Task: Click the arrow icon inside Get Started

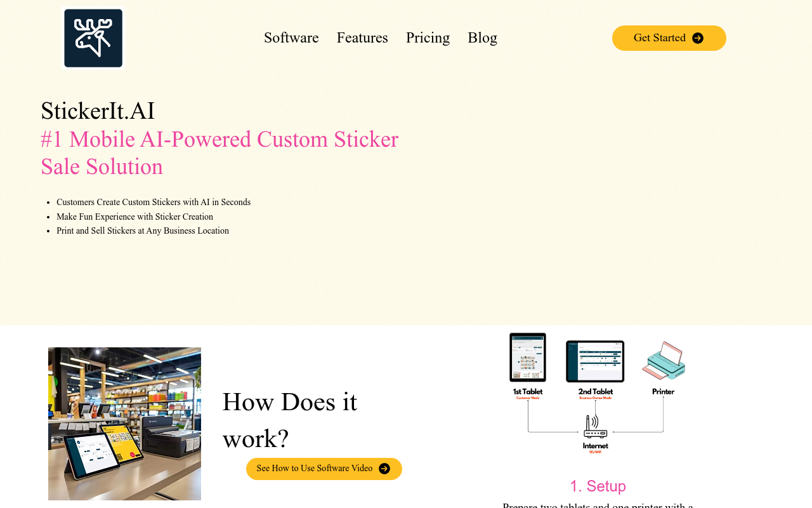Action: pos(698,38)
